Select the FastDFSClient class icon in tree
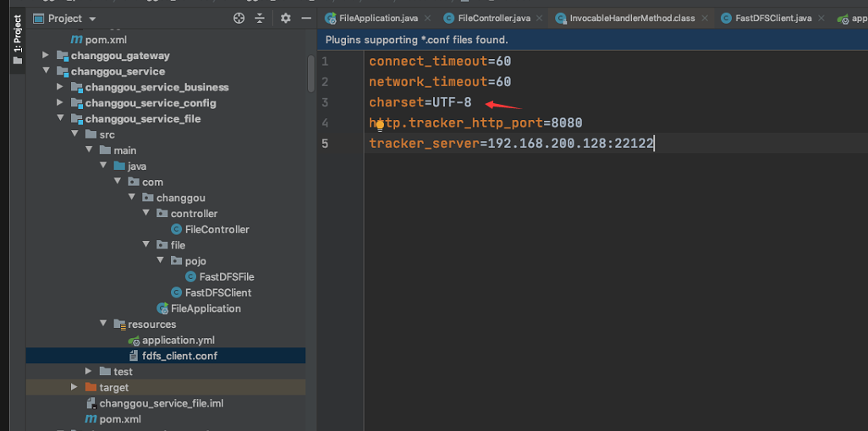Screen dimensions: 868x431 point(177,292)
